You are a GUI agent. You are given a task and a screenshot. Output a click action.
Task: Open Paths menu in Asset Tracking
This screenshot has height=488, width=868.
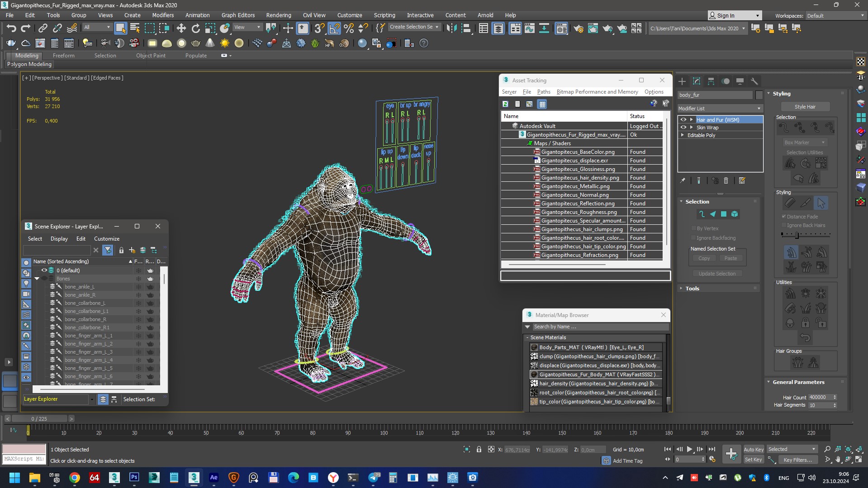pyautogui.click(x=544, y=91)
